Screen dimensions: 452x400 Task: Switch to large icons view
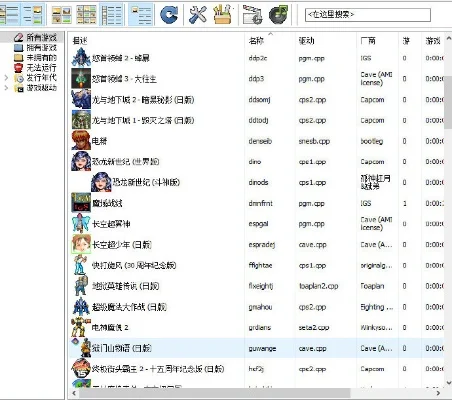point(62,15)
